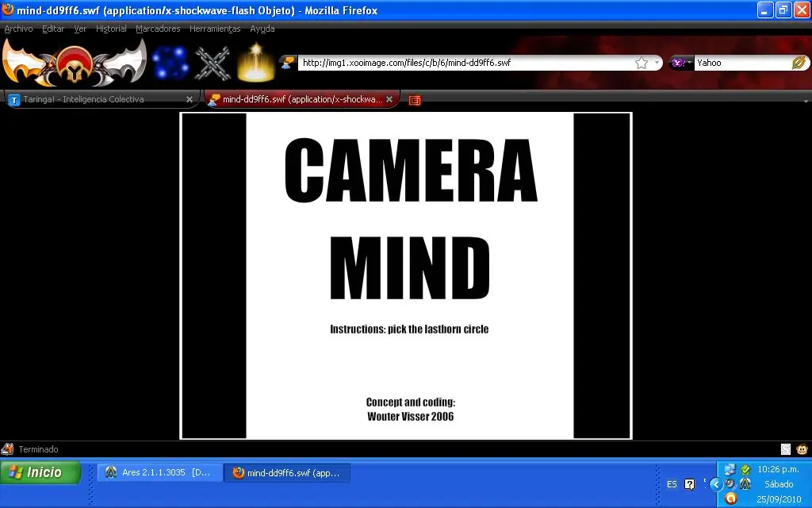Expand the URL history dropdown arrow
Image resolution: width=812 pixels, height=508 pixels.
[657, 63]
